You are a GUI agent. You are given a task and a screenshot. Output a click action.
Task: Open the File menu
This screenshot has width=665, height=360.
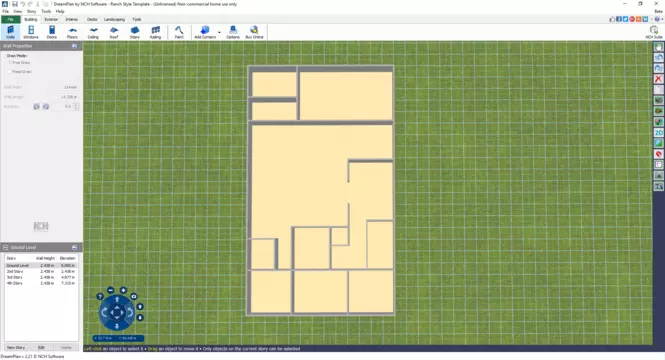click(x=5, y=11)
